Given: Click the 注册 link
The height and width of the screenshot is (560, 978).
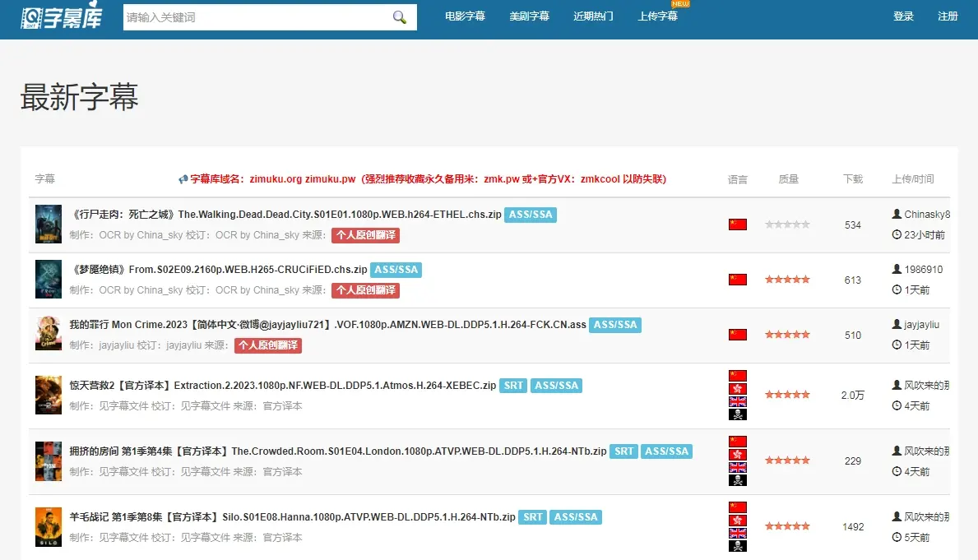Looking at the screenshot, I should click(x=948, y=16).
